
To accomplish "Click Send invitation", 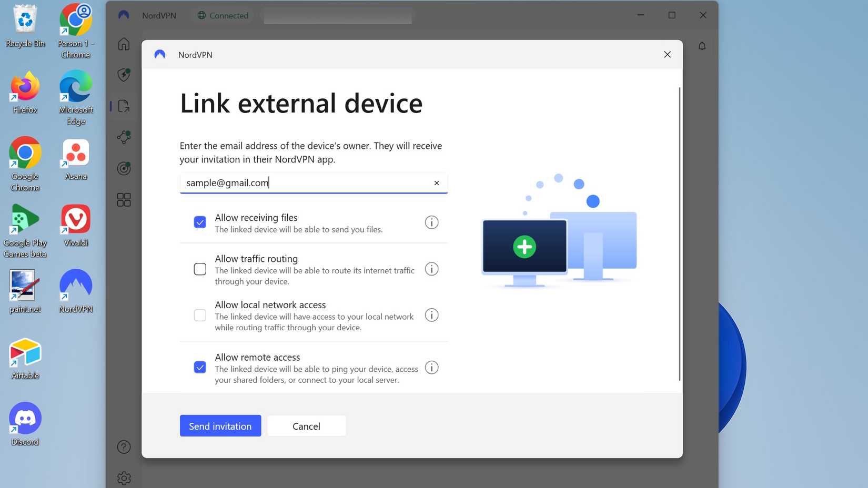I will [x=220, y=426].
